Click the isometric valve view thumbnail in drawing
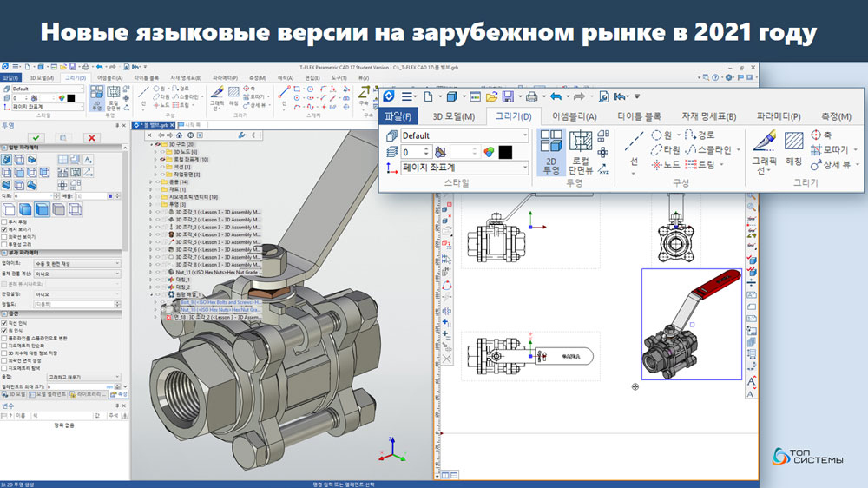 point(692,325)
